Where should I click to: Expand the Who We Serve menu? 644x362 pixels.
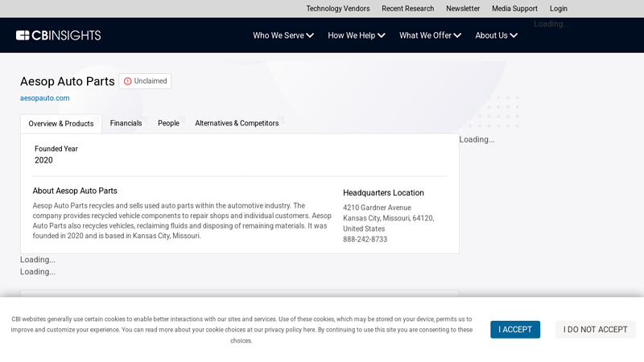tap(283, 35)
